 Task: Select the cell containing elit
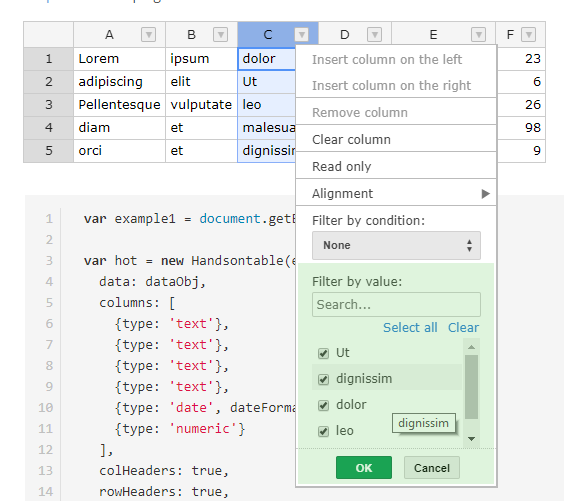pos(201,82)
